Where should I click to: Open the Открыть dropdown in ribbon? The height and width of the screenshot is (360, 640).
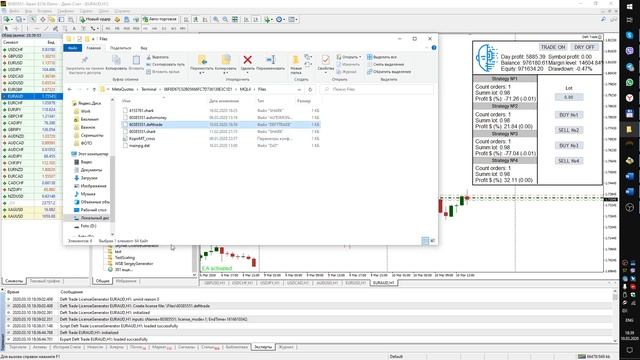click(349, 57)
